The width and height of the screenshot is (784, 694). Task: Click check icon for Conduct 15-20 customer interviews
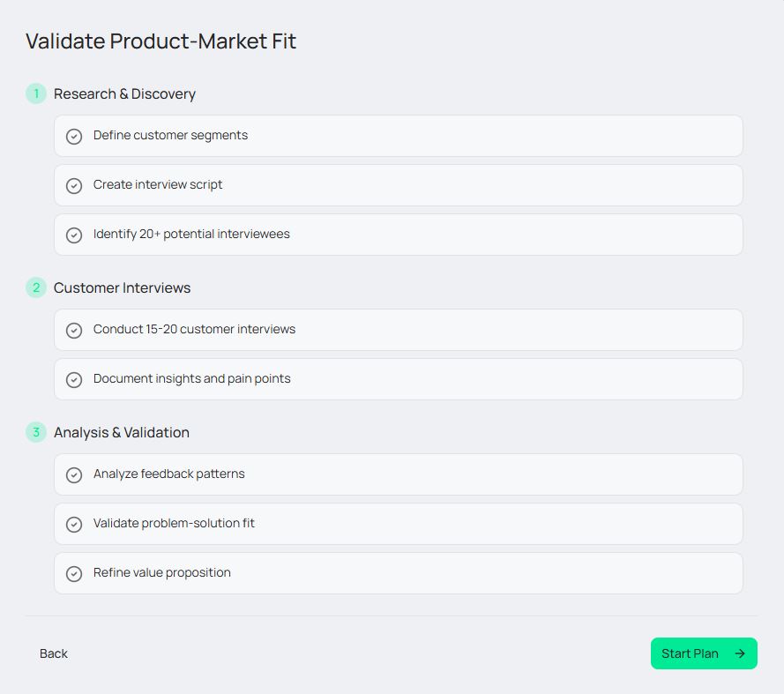click(x=74, y=331)
